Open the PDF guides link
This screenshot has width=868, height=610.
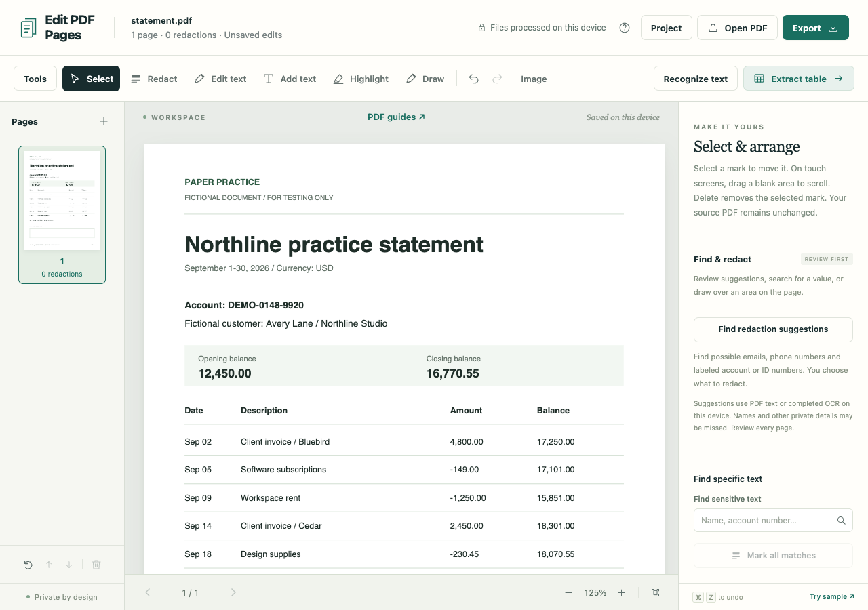coord(396,117)
